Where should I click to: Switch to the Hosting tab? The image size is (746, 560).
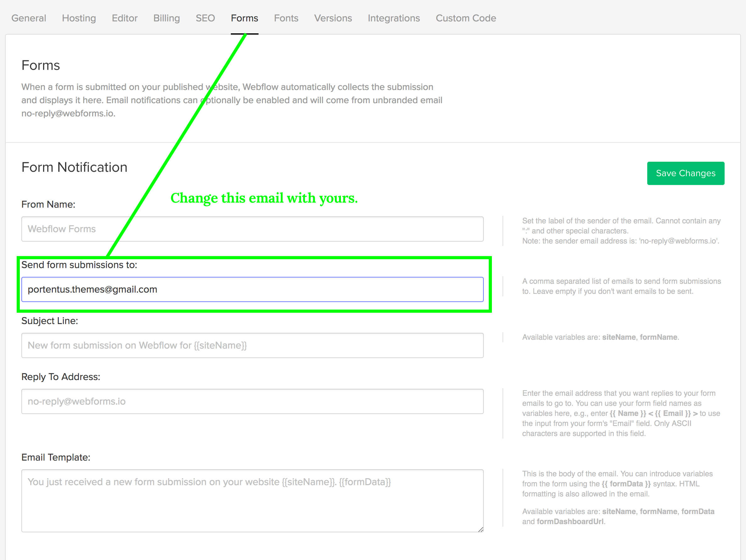[79, 18]
